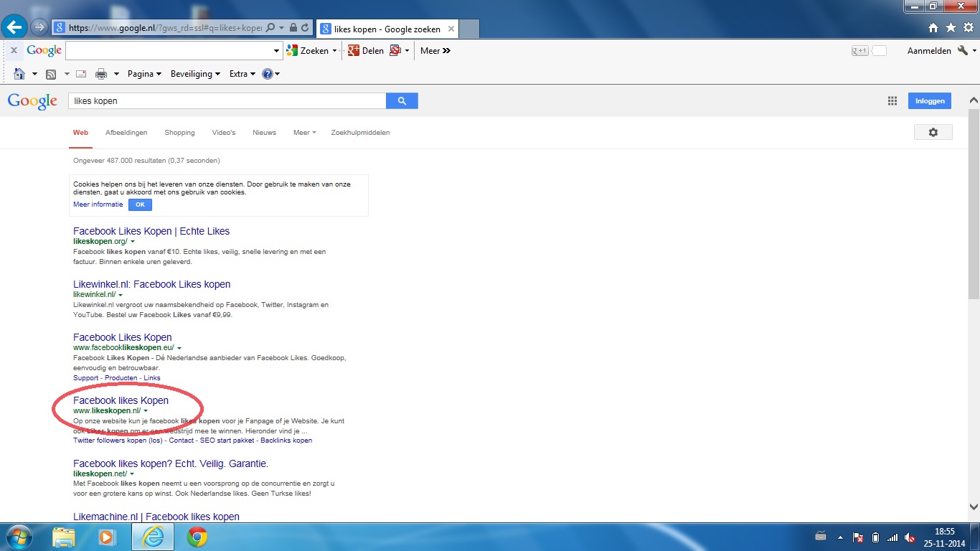The image size is (980, 551).
Task: Click the Google+ Delen share button
Action: (365, 51)
